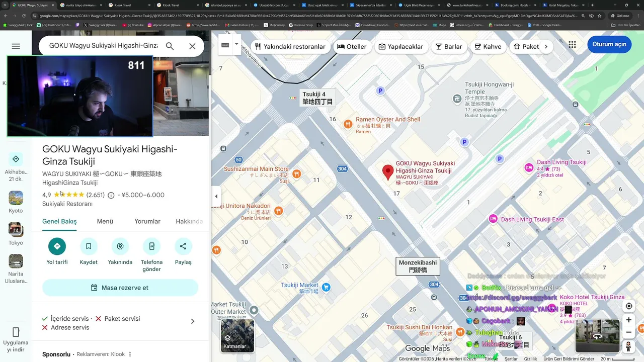Click the my location target icon
Viewport: 644px width, 362px height.
tap(629, 306)
